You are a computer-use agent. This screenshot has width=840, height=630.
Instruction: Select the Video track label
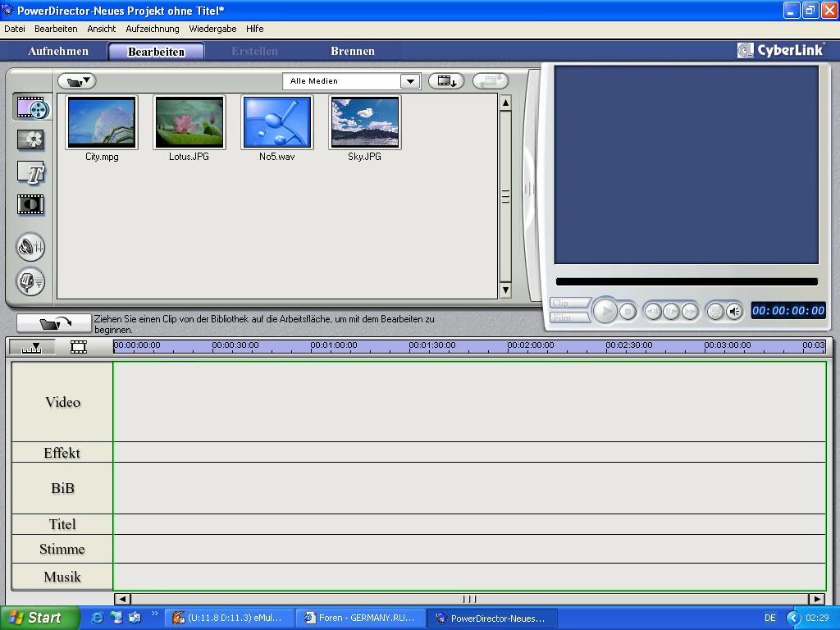62,402
